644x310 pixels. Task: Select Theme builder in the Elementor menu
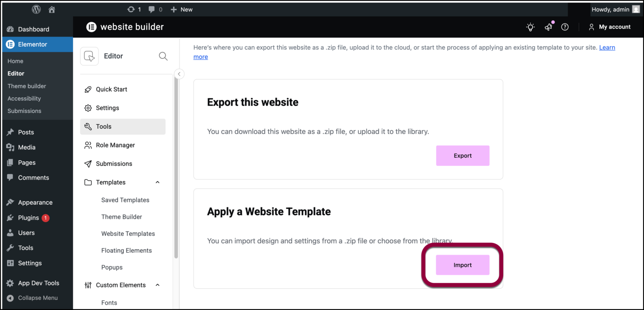[26, 86]
